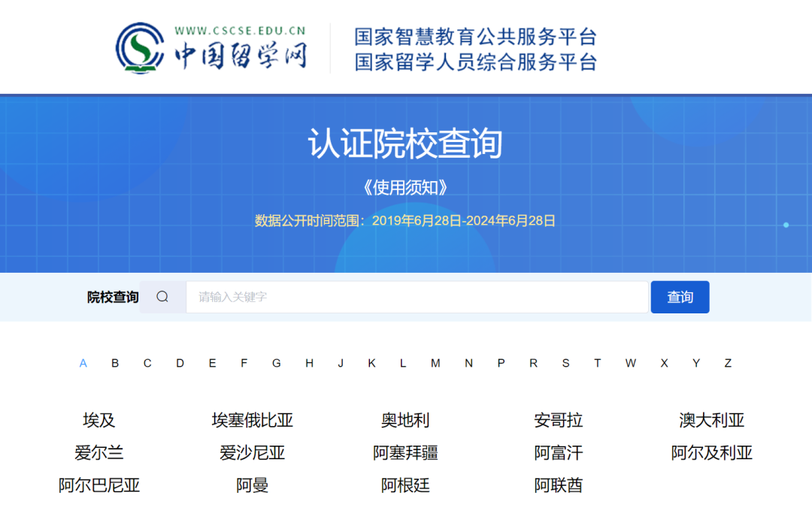Select 奥地利 from the country list
The height and width of the screenshot is (508, 812).
pos(405,420)
